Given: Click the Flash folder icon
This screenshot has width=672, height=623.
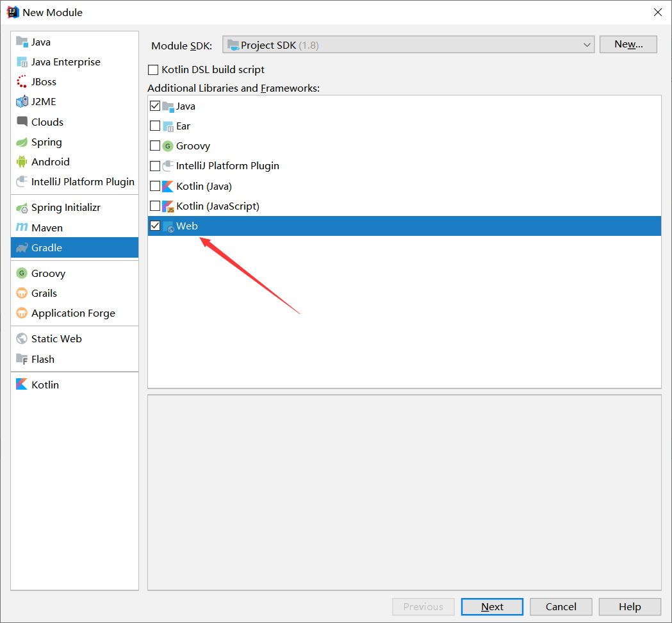Looking at the screenshot, I should (x=22, y=359).
